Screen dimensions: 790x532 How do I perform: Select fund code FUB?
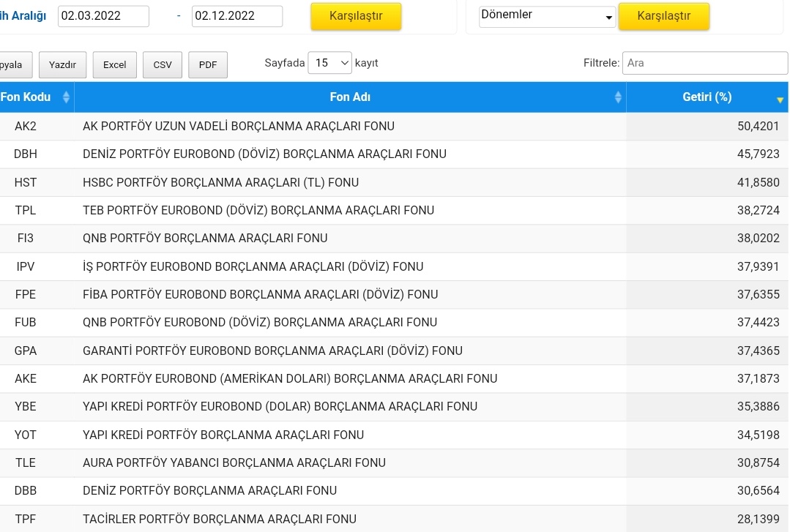25,323
